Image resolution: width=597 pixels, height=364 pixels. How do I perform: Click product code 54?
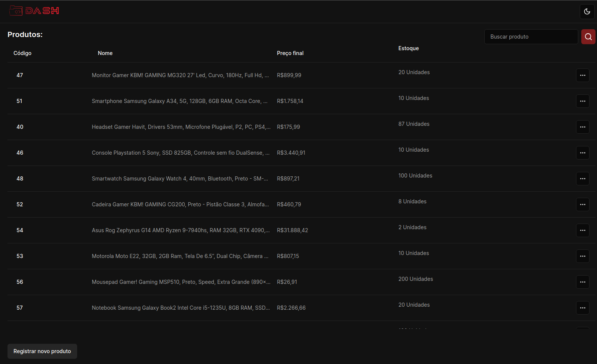point(20,230)
